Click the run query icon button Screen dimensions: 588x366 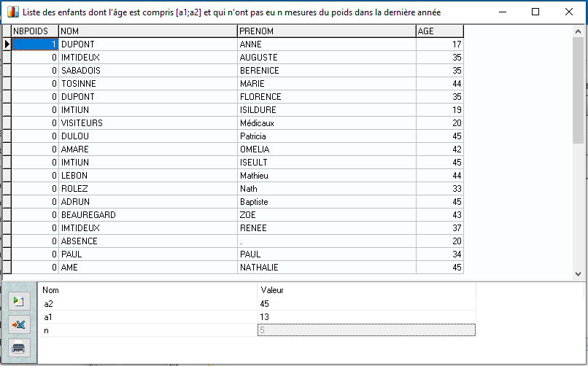coord(19,301)
